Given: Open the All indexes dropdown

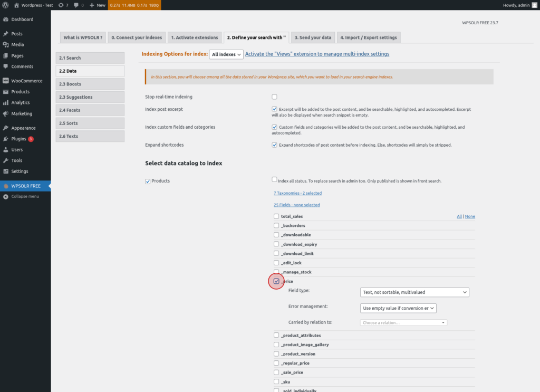Looking at the screenshot, I should pos(226,54).
